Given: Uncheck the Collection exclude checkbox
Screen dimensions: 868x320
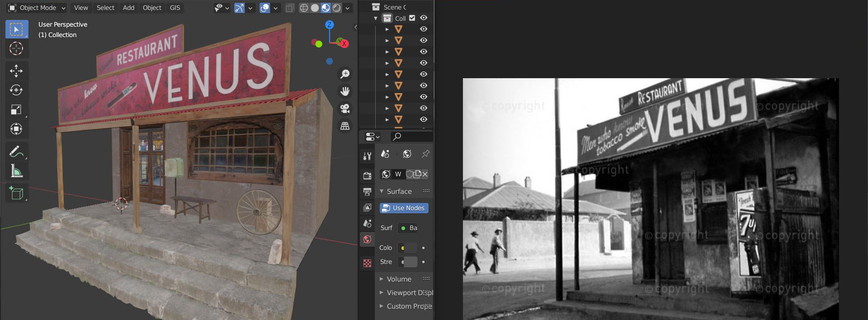Looking at the screenshot, I should point(412,18).
